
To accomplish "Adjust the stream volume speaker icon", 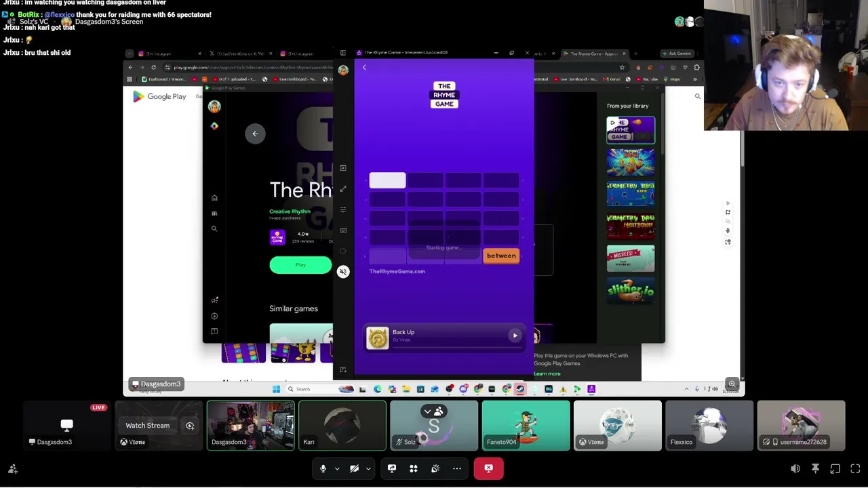I will (x=795, y=468).
